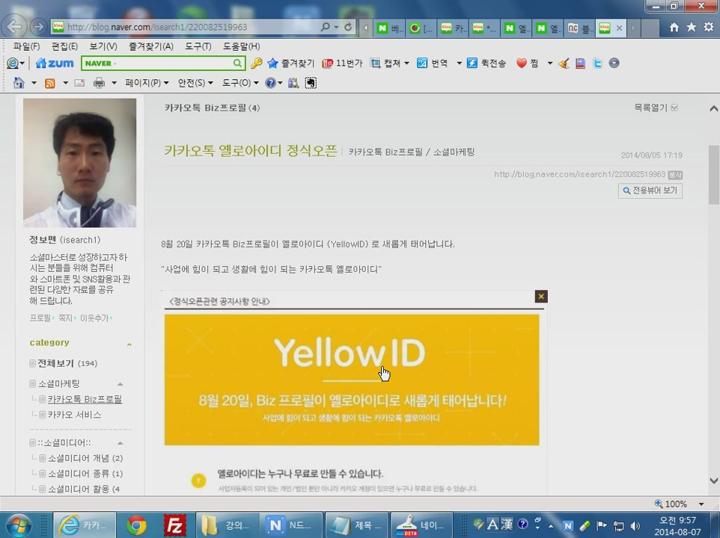This screenshot has height=538, width=720.
Task: Click the key icon in zum toolbar
Action: [256, 63]
